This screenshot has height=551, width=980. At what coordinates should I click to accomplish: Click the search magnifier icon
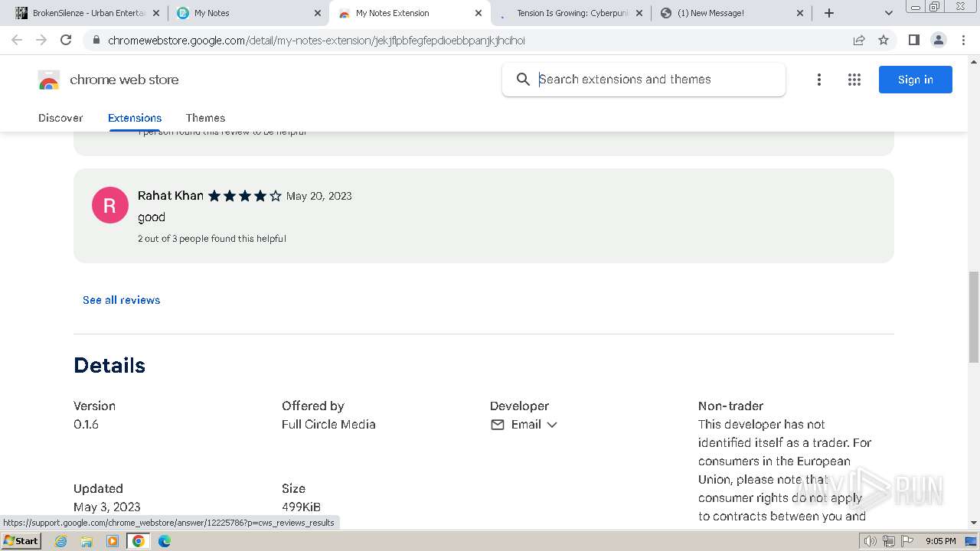pyautogui.click(x=523, y=80)
